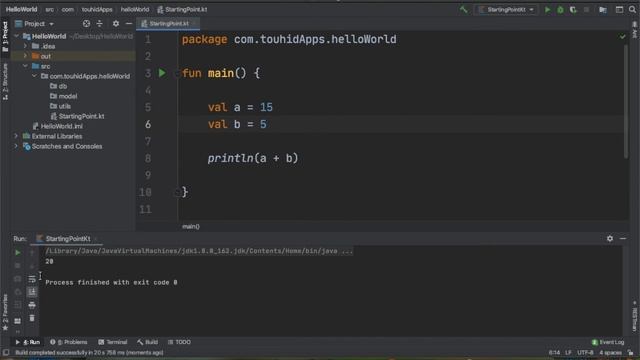Click StartingPoint.kt breadcrumb in navigation bar

pos(182,9)
